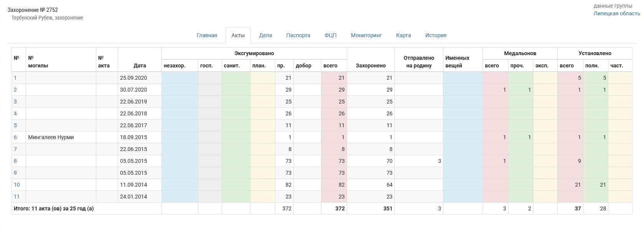Switch to the Дела tab
The width and height of the screenshot is (644, 246).
(x=265, y=35)
